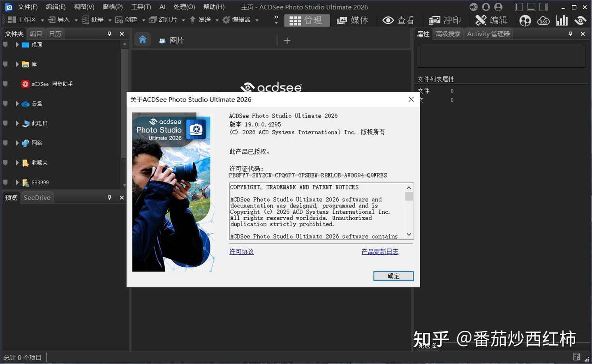Toggle easy-select marker beside 桌面

(x=5, y=44)
